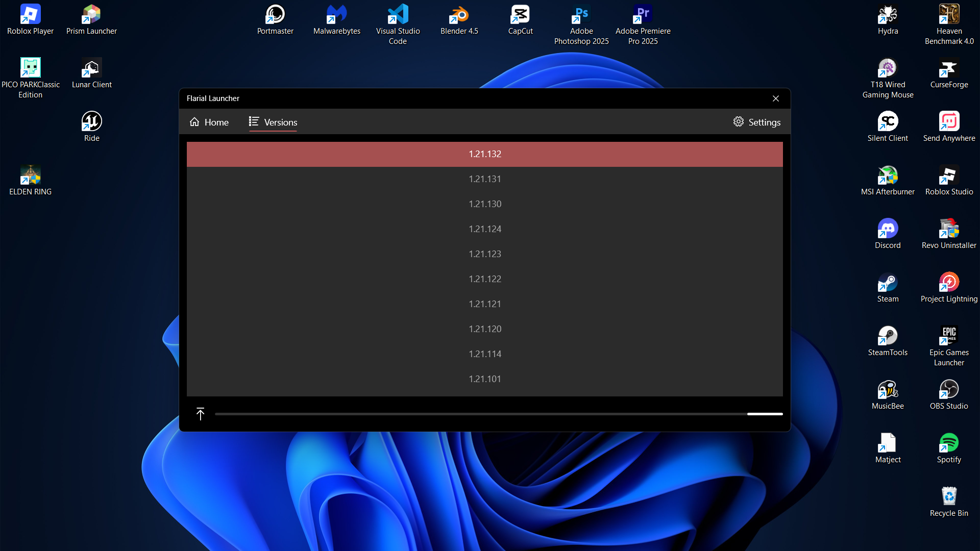Select the Visual Studio Code shortcut

pos(398,15)
